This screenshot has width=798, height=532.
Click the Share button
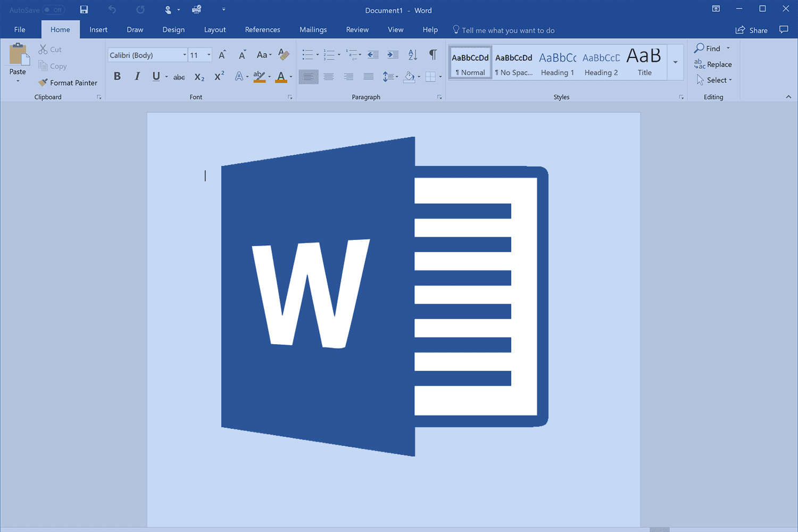pos(751,30)
